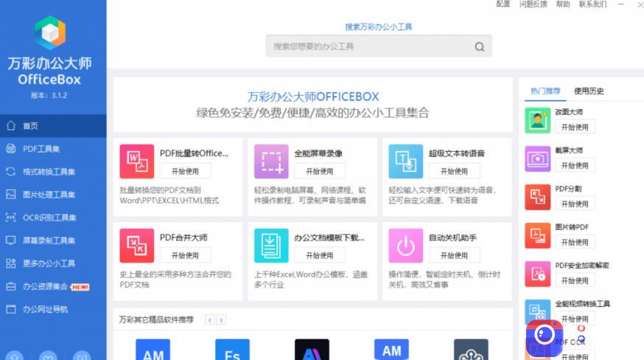Click the search box for office tools
Image resolution: width=644 pixels, height=360 pixels.
(379, 46)
